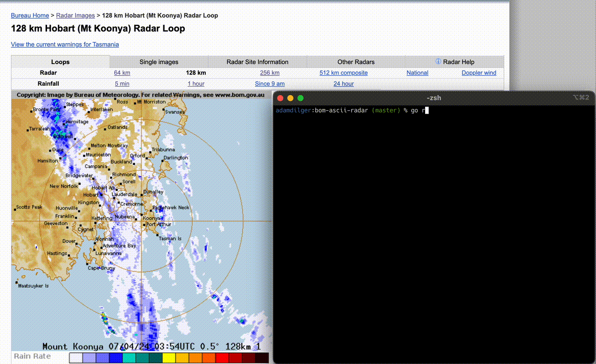Image resolution: width=596 pixels, height=364 pixels.
Task: Select the Loops tab
Action: point(60,61)
